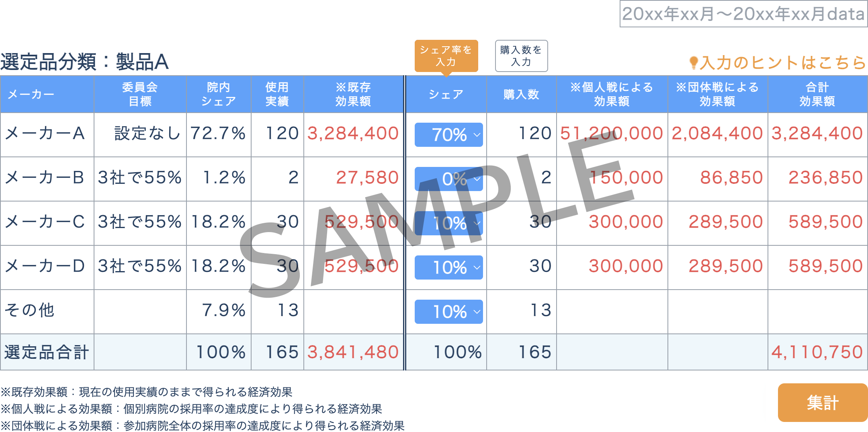This screenshot has height=432, width=868.
Task: Click the 合計効果額 column header
Action: 817,94
